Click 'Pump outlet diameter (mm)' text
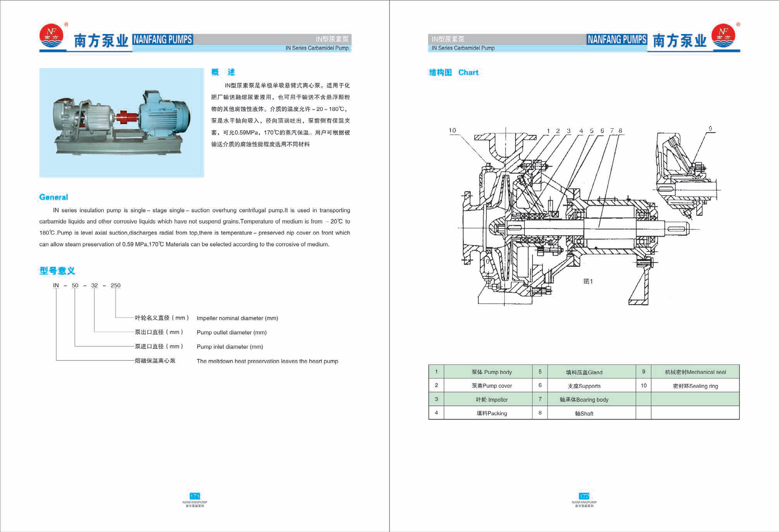Viewport: 779px width, 532px height. pyautogui.click(x=231, y=332)
